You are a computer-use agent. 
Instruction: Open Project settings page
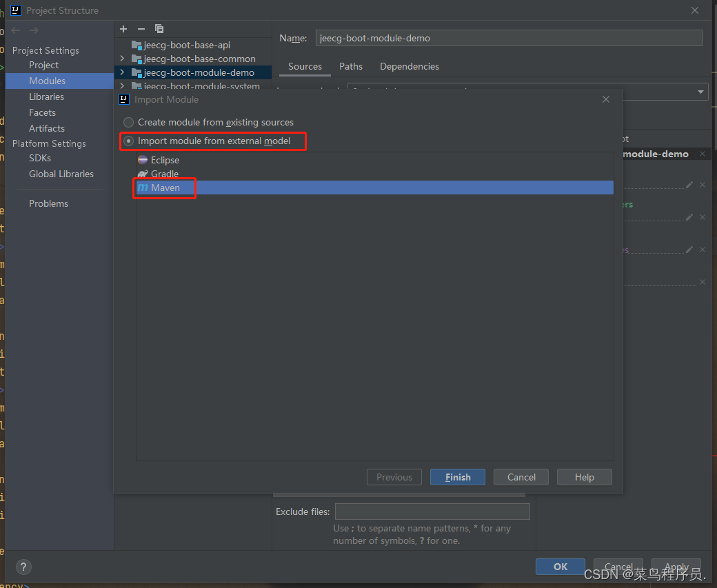click(x=44, y=65)
